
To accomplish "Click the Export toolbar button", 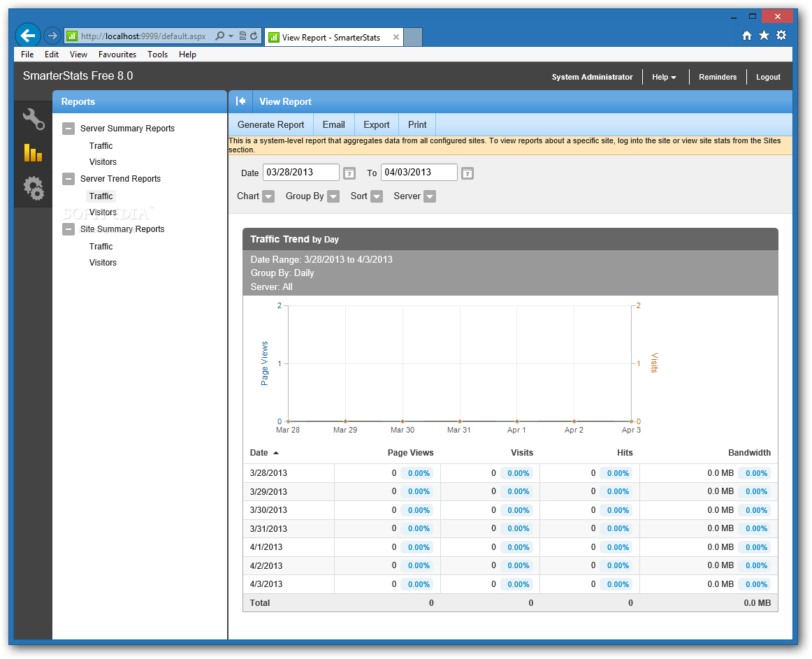I will (377, 125).
